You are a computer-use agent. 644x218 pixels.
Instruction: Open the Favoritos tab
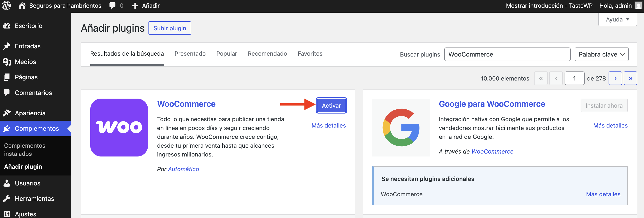coord(310,54)
